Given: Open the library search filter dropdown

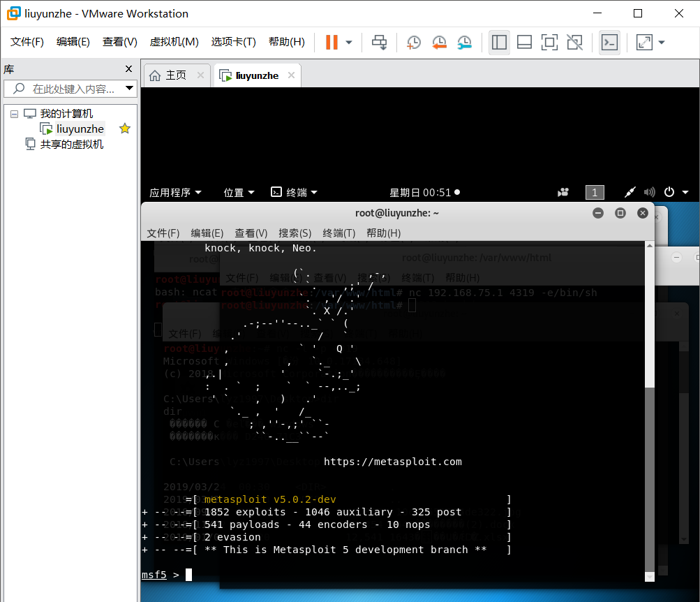Looking at the screenshot, I should 130,89.
